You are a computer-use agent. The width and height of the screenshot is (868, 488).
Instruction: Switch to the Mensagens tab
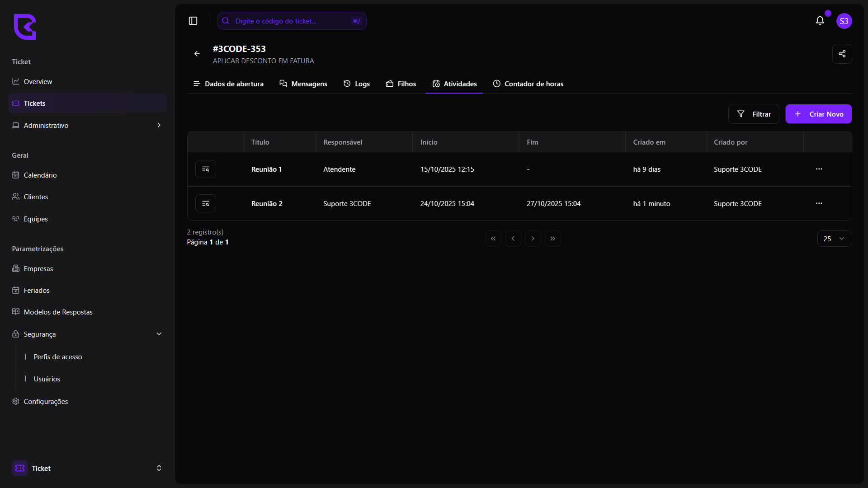point(303,84)
